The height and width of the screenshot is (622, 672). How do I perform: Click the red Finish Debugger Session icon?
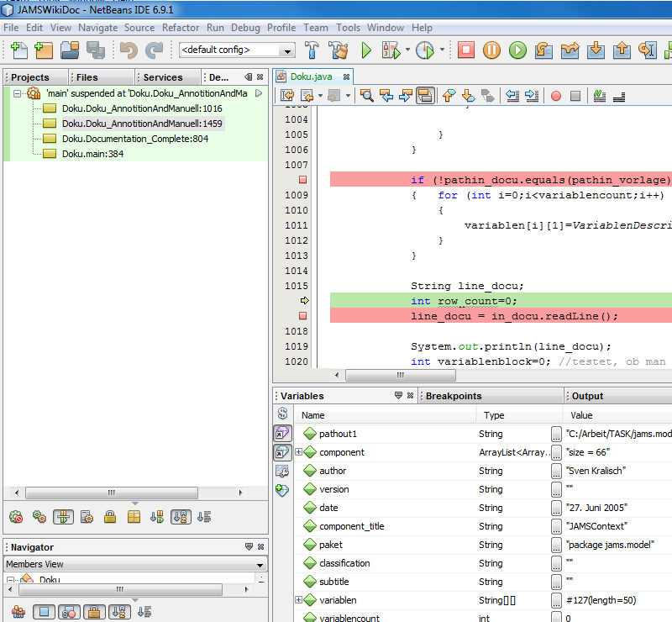click(466, 50)
